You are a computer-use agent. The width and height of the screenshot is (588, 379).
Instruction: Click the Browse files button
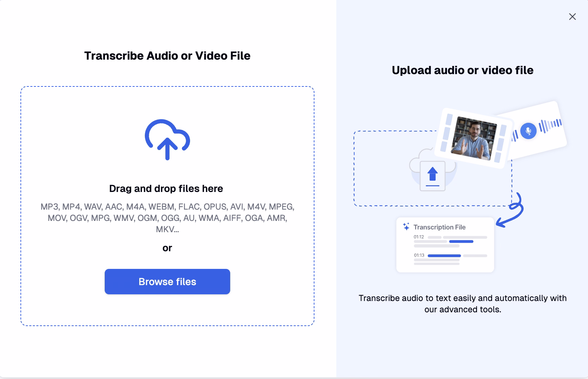point(167,282)
